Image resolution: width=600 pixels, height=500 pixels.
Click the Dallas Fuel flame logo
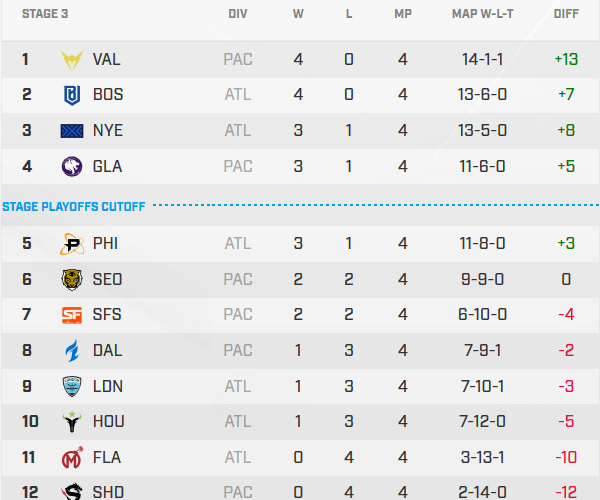(x=73, y=350)
